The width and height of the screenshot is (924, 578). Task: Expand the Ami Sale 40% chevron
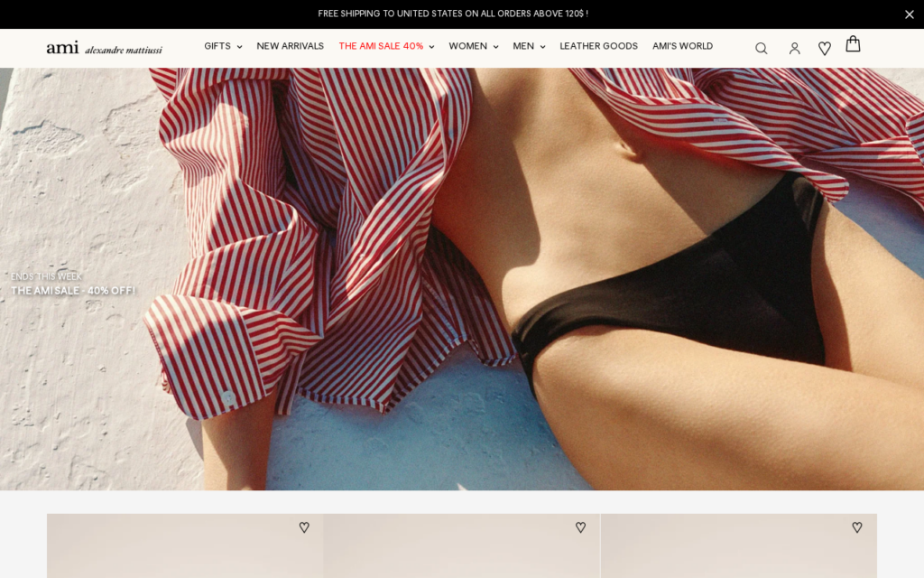431,47
